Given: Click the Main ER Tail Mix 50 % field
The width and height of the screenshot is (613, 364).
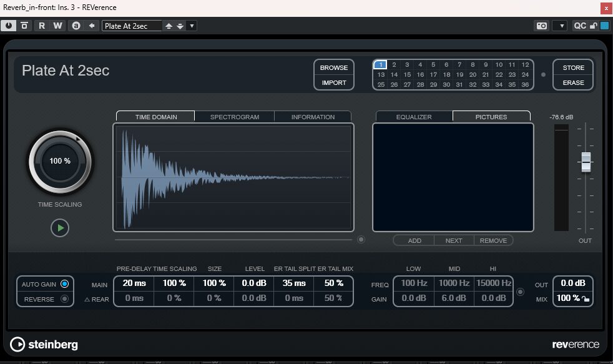Looking at the screenshot, I should (333, 283).
